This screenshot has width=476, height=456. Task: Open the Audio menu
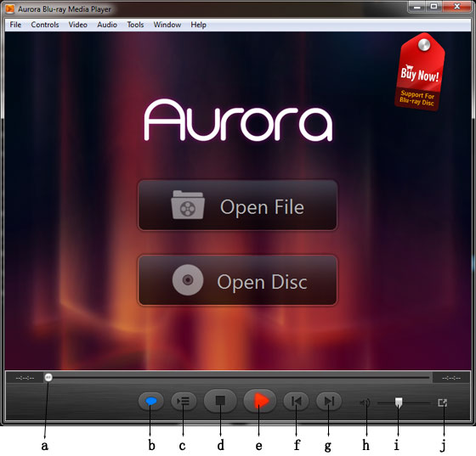[x=107, y=25]
